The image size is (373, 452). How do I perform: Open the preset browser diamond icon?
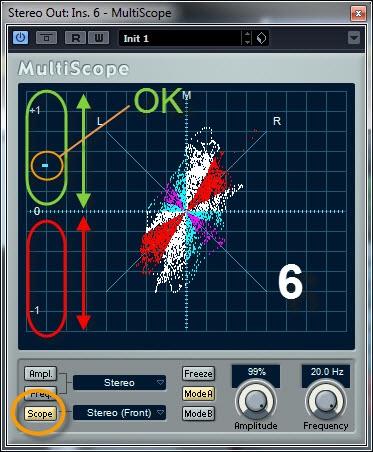click(x=261, y=38)
